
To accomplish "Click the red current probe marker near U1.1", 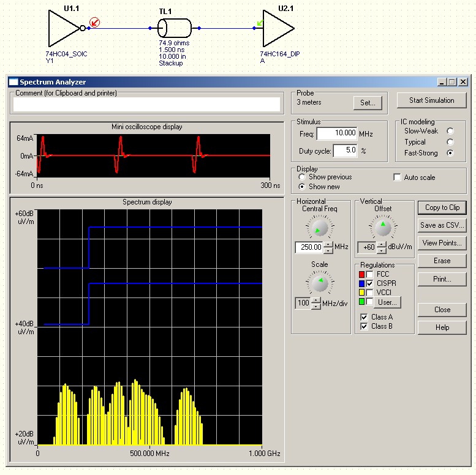I will (x=95, y=22).
